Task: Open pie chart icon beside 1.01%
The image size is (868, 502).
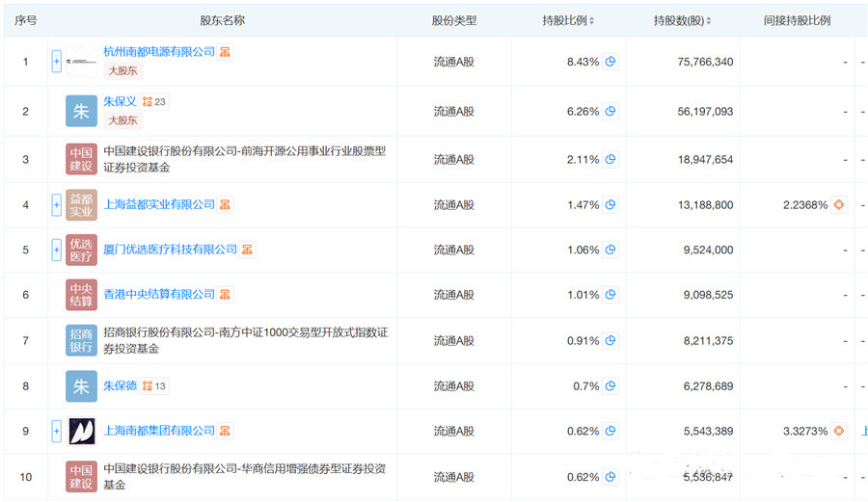Action: click(610, 295)
